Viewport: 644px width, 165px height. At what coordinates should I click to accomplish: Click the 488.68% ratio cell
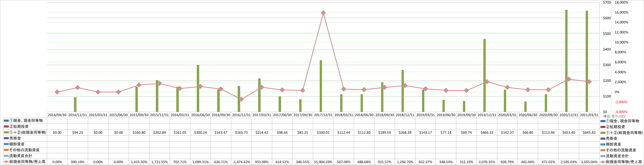click(x=364, y=162)
